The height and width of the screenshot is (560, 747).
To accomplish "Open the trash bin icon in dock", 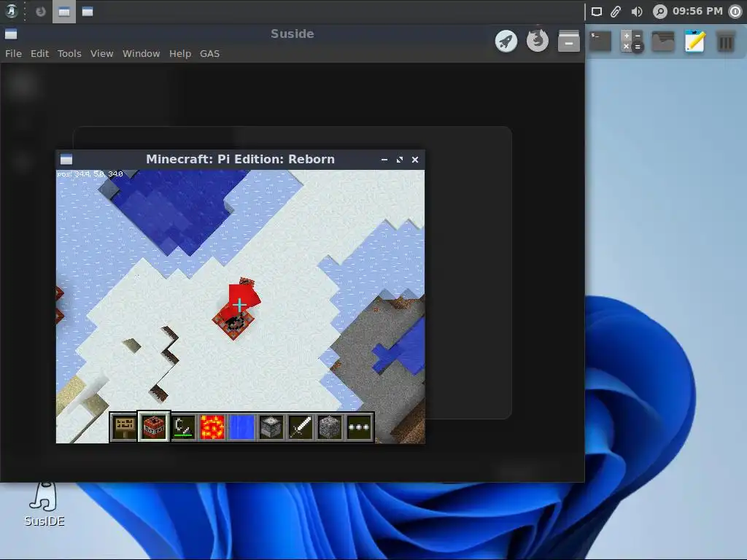I will [x=726, y=42].
